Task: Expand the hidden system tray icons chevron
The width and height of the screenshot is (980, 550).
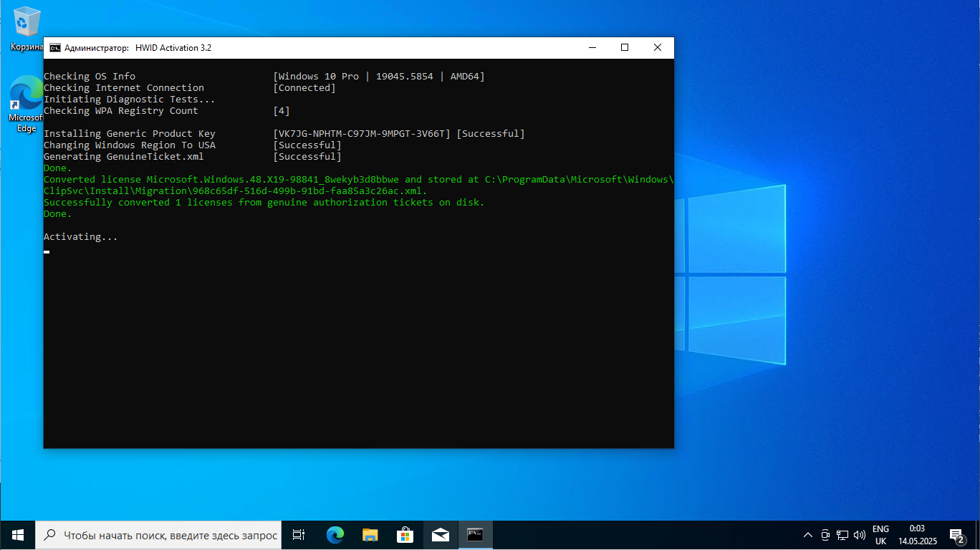Action: coord(808,535)
